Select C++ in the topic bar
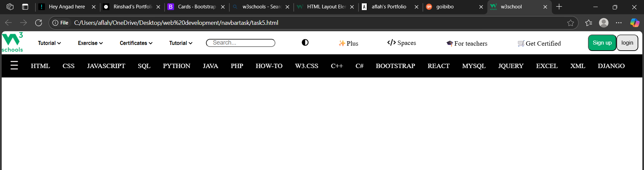Screen dimensions: 644x170 pyautogui.click(x=337, y=66)
